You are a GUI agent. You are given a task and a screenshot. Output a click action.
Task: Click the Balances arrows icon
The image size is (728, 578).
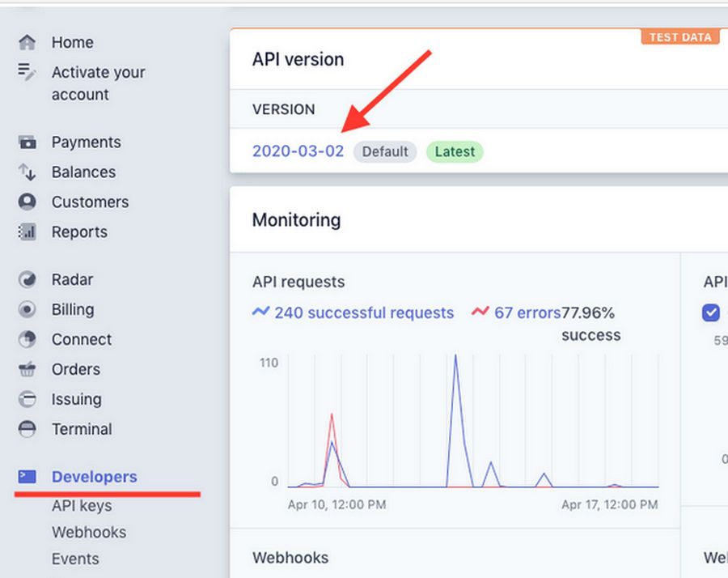coord(28,172)
